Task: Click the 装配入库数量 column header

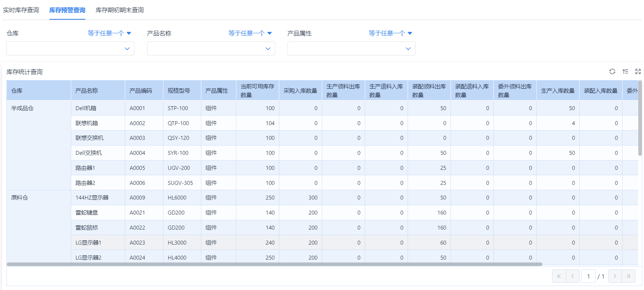Action: (x=601, y=90)
